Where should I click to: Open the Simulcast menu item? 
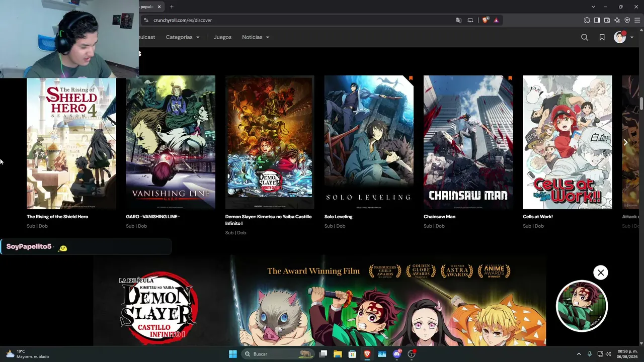[147, 37]
